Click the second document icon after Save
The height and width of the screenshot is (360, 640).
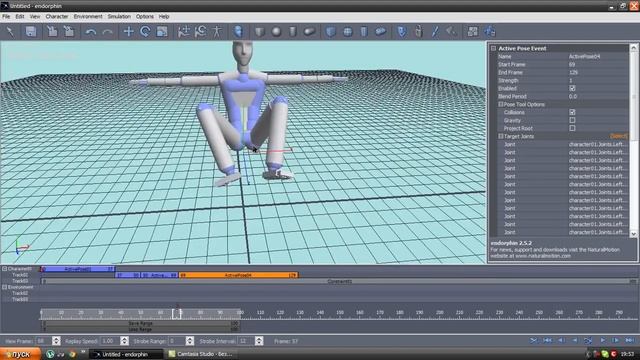pos(69,31)
